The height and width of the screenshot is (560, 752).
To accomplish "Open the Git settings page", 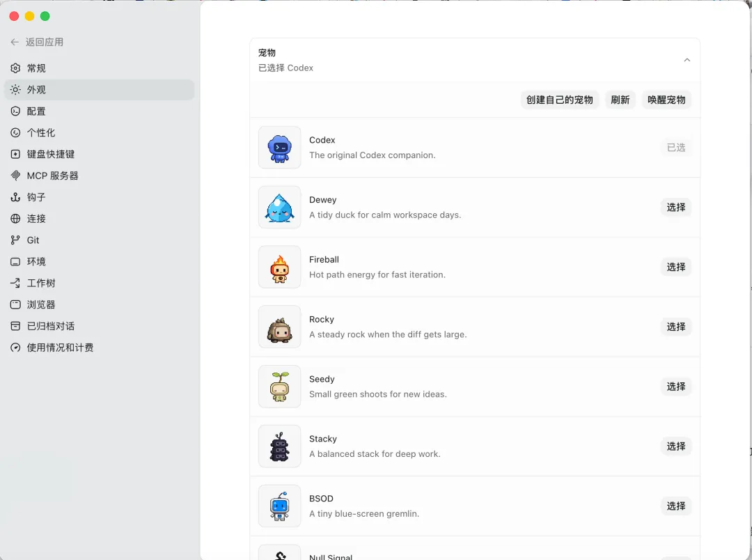I will (x=100, y=240).
